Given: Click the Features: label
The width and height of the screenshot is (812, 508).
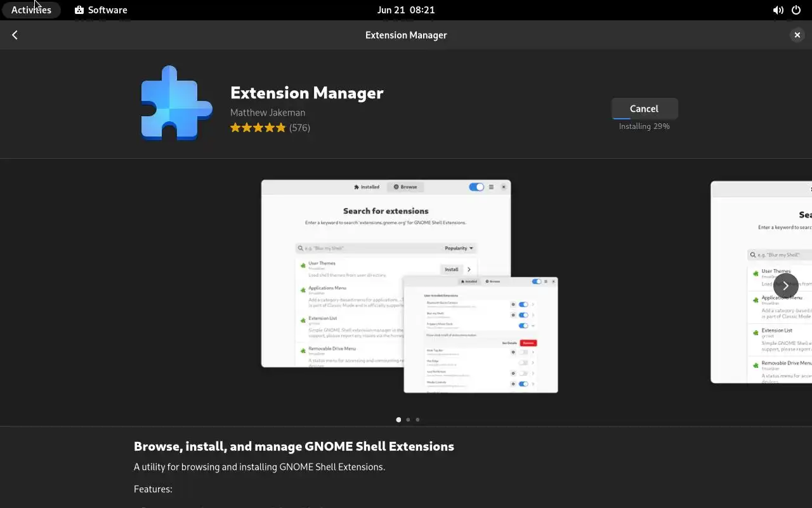Looking at the screenshot, I should [153, 489].
